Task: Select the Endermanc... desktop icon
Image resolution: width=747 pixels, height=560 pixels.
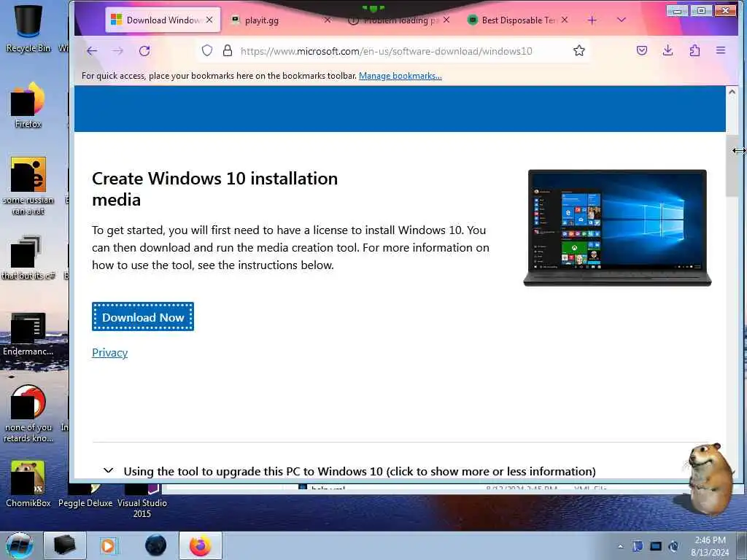Action: click(28, 333)
